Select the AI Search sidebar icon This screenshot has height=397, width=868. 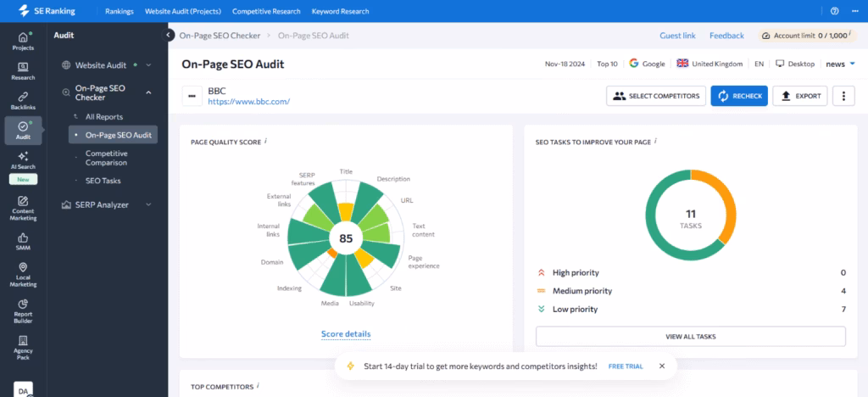[23, 160]
